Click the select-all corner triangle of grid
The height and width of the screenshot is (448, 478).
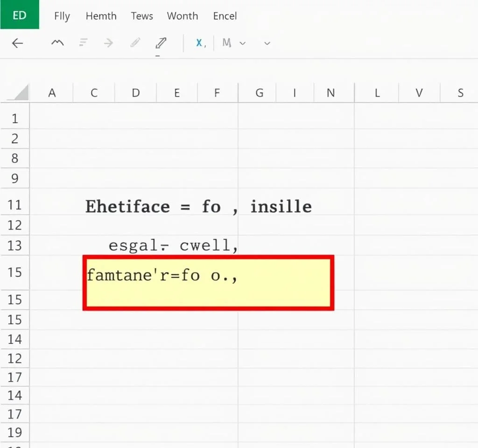(21, 92)
